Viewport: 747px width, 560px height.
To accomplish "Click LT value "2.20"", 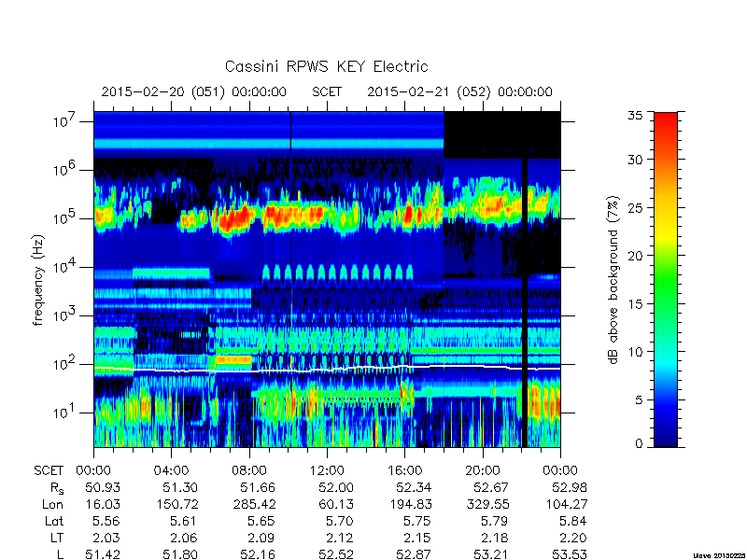I will (573, 538).
